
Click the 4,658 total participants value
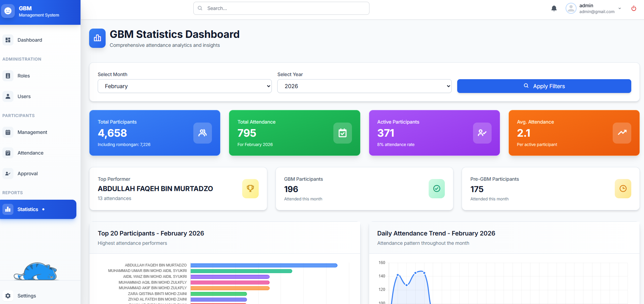(112, 133)
